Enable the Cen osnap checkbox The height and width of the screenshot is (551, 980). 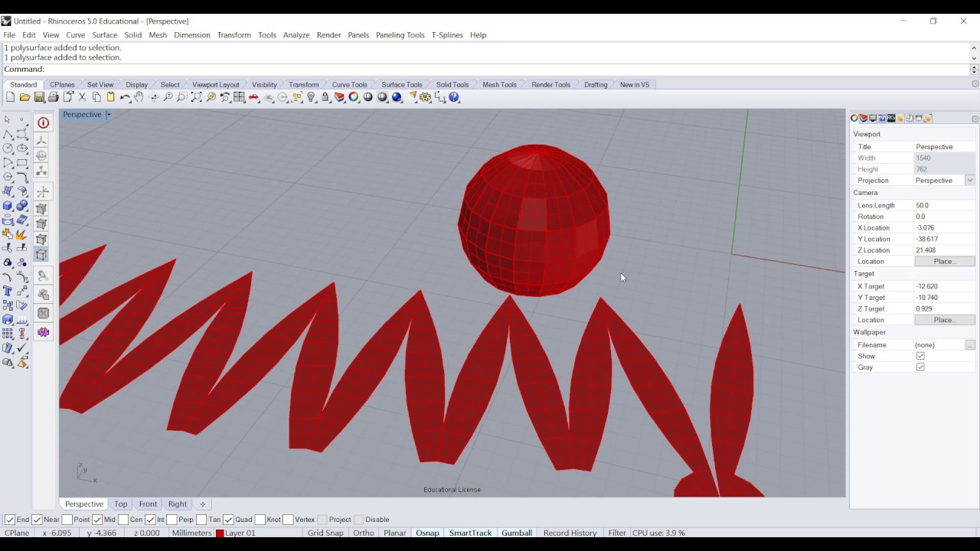[122, 520]
